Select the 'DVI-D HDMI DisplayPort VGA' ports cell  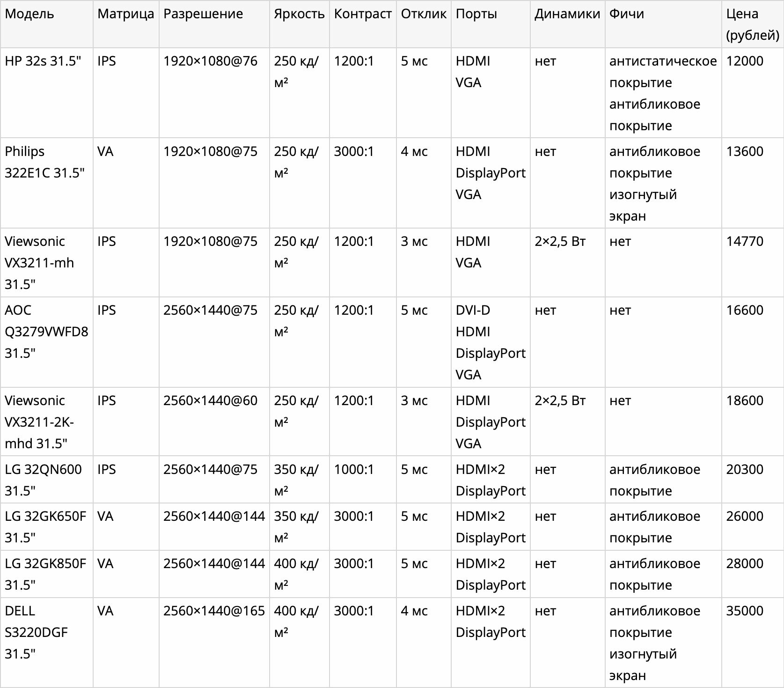click(491, 342)
